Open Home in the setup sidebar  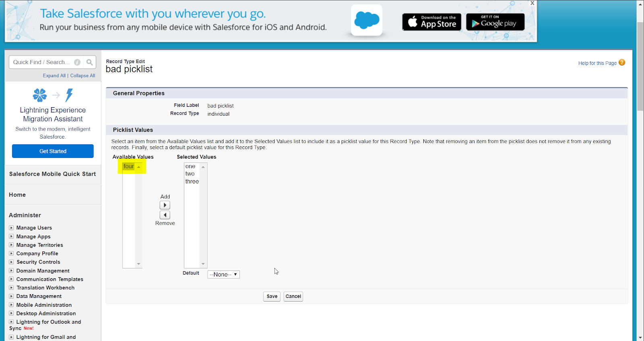coord(17,195)
